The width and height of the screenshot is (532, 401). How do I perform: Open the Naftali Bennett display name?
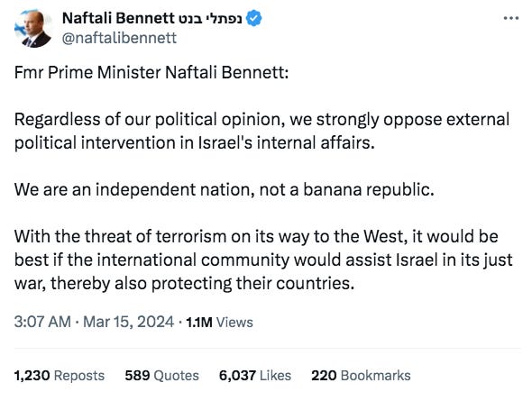point(115,18)
